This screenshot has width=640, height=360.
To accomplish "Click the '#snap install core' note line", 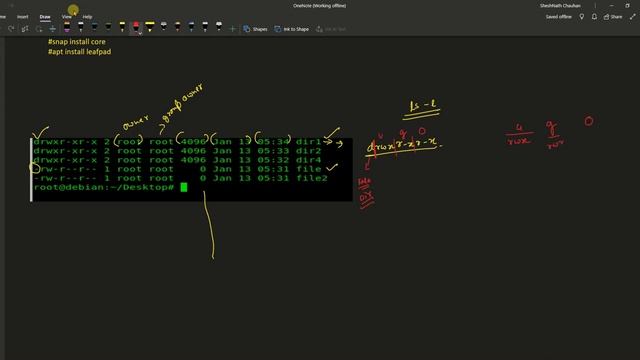I will click(x=77, y=42).
